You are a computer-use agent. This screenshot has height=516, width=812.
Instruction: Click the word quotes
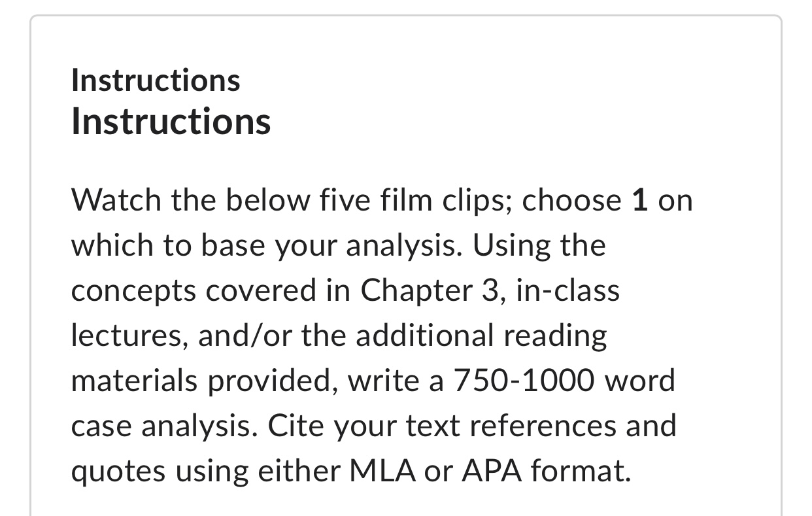click(116, 471)
